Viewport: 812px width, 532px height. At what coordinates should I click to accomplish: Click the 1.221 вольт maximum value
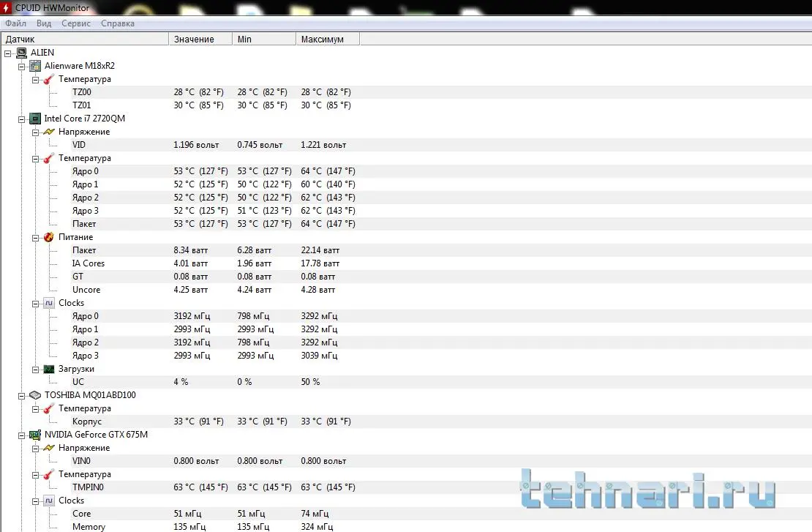pos(323,145)
